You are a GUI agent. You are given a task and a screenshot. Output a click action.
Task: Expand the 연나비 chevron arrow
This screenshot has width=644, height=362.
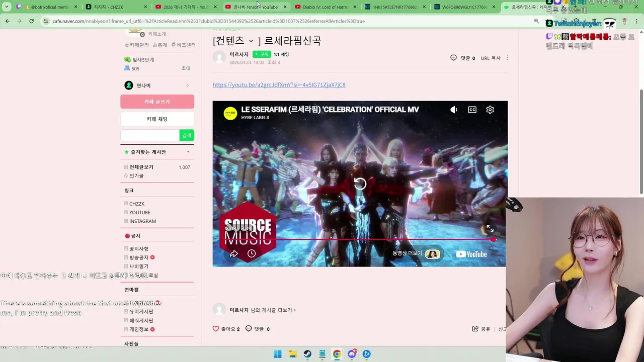(x=188, y=85)
